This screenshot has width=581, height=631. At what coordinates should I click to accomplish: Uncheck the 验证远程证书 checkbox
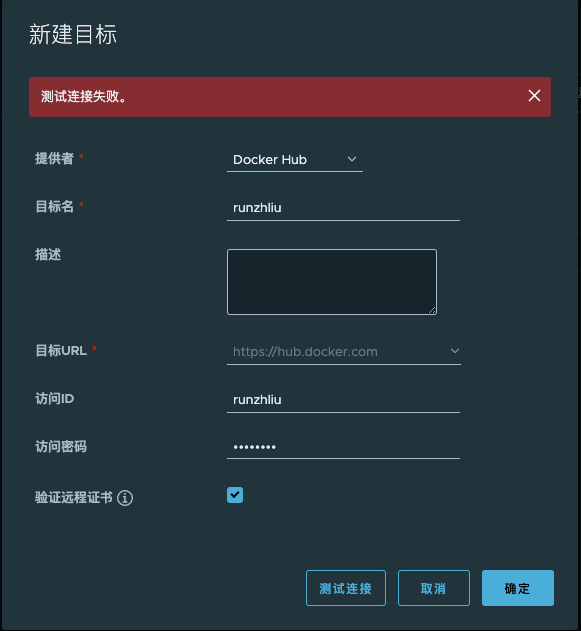click(x=235, y=495)
